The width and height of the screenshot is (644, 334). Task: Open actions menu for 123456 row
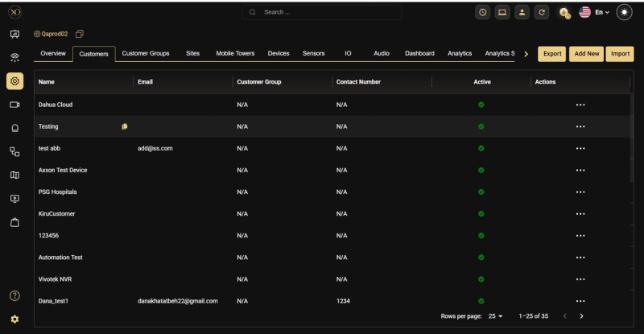click(x=580, y=235)
